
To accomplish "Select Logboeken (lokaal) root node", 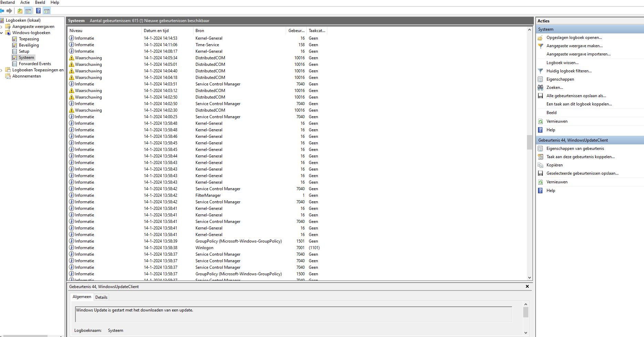I will (23, 20).
